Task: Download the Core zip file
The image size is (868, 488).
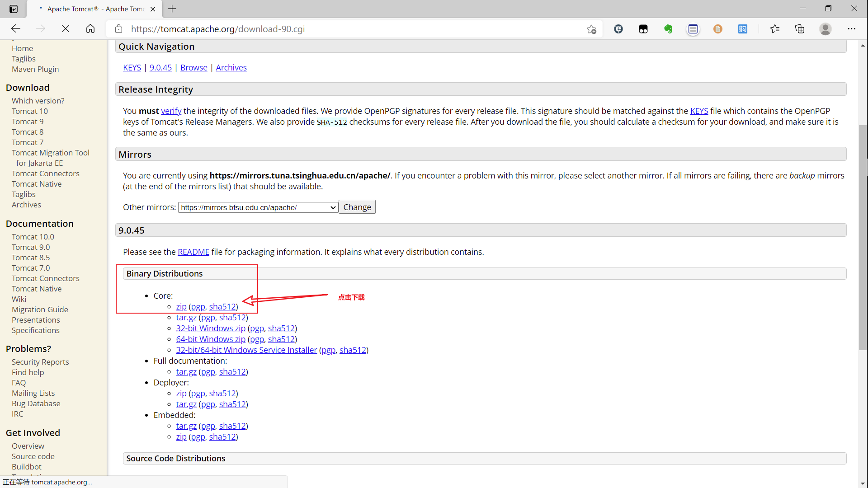Action: coord(181,306)
